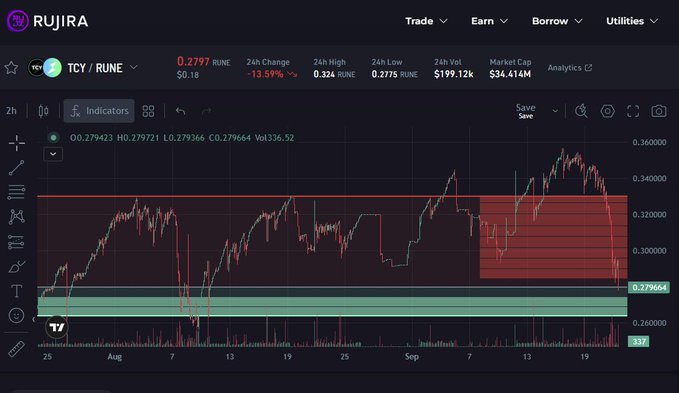Open the emoji icons tool
The height and width of the screenshot is (393, 679).
(16, 315)
